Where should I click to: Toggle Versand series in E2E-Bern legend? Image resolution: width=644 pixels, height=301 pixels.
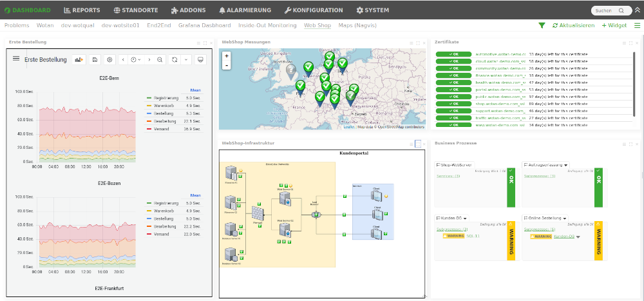tap(162, 129)
